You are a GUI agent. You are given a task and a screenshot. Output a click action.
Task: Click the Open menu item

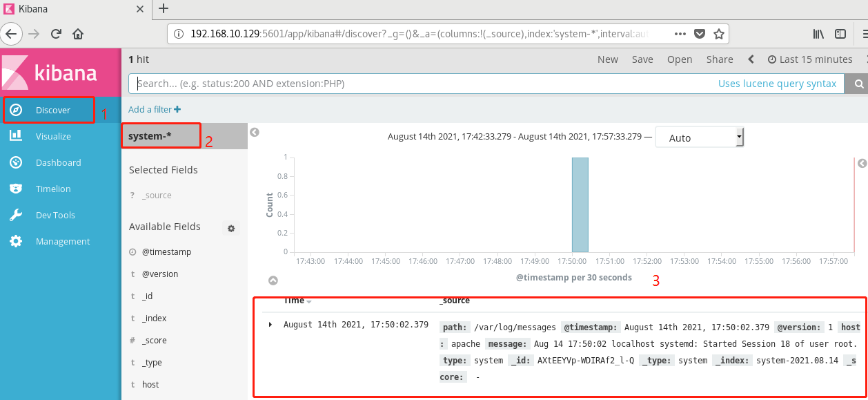tap(680, 59)
